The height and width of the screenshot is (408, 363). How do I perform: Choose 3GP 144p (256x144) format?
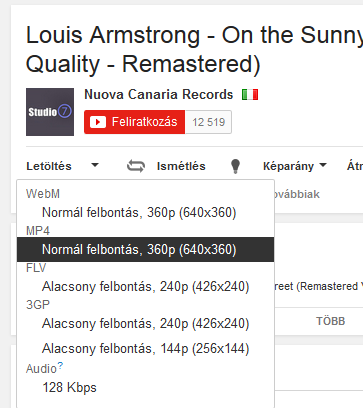(x=146, y=349)
